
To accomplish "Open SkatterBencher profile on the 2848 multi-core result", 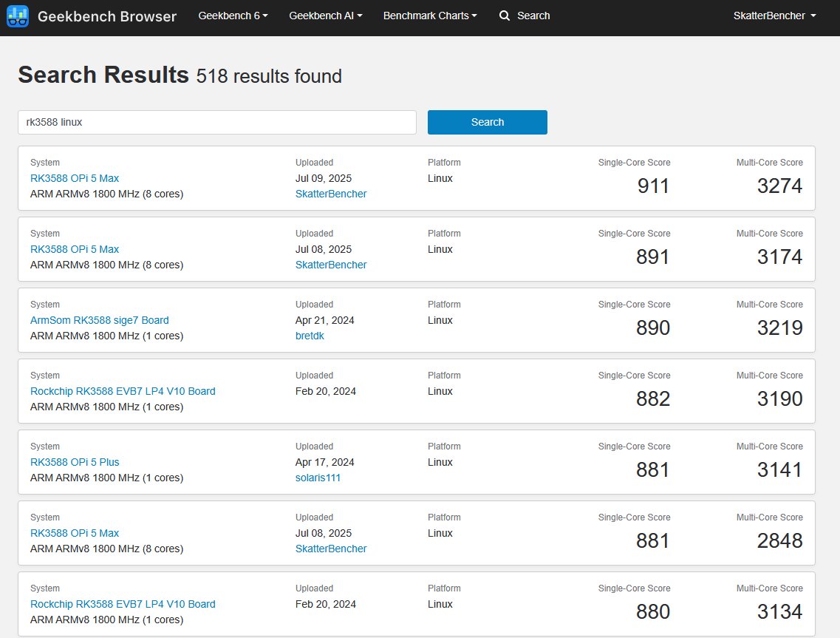I will click(330, 549).
